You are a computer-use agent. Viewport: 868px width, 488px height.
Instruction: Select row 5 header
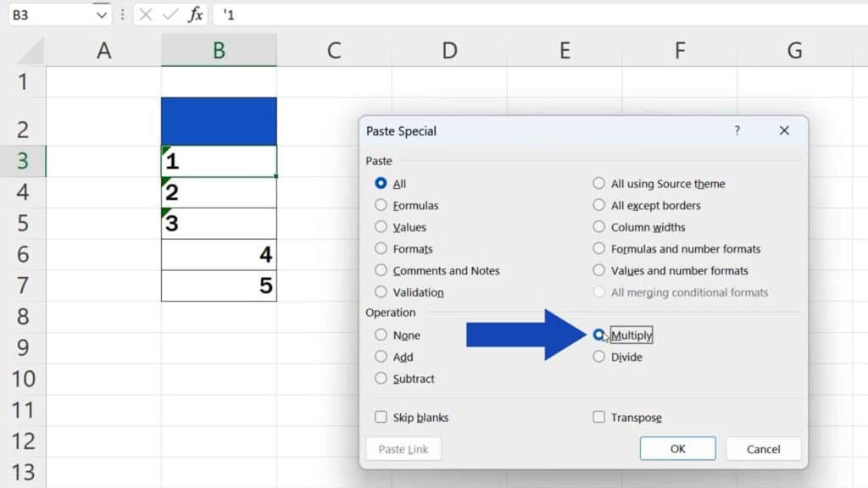click(23, 223)
